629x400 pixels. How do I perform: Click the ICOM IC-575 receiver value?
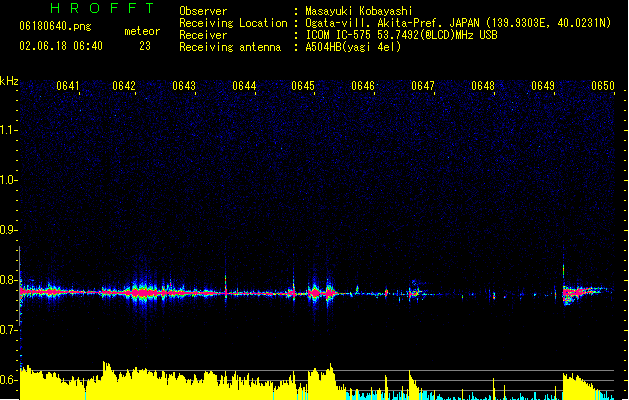point(401,35)
